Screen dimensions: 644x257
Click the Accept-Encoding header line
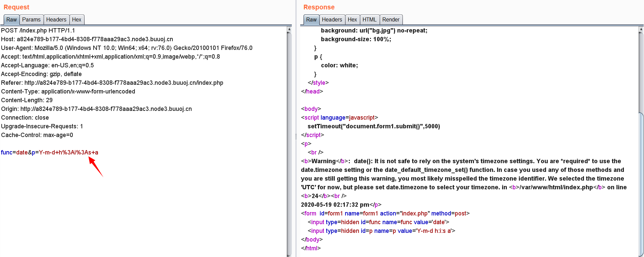click(x=41, y=74)
